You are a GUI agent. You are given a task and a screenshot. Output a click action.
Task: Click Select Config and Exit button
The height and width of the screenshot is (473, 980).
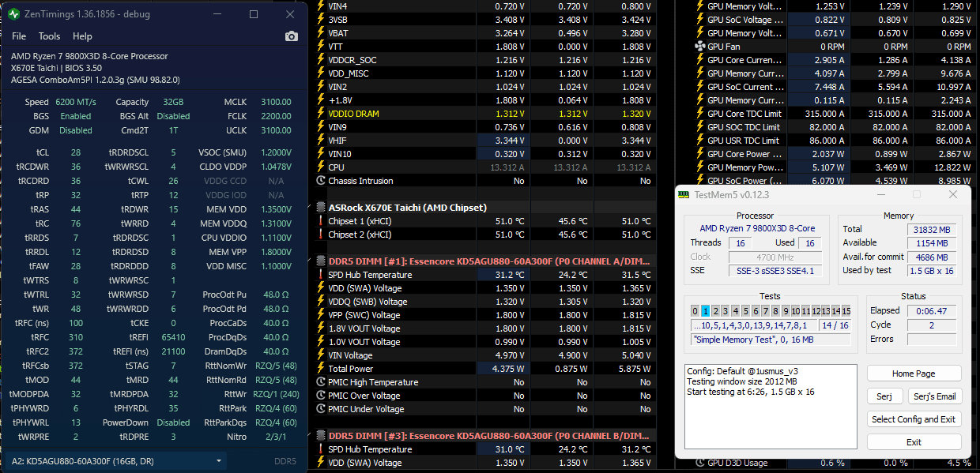[x=914, y=419]
